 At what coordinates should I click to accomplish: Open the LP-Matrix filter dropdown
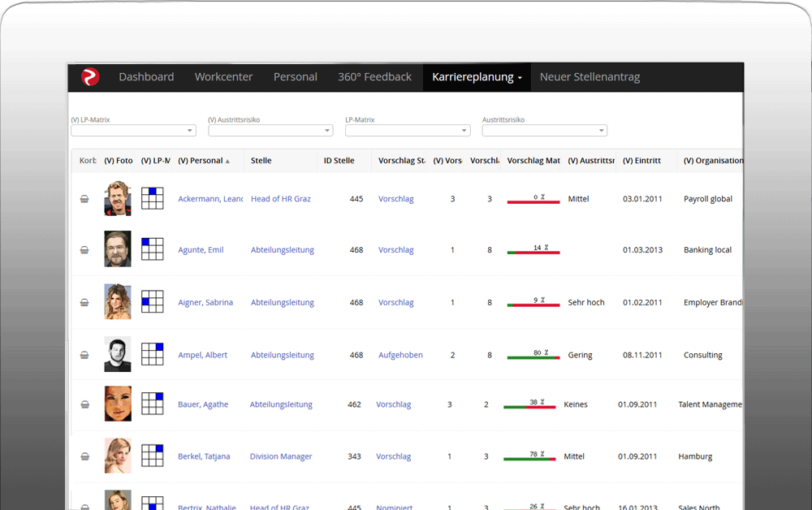pos(408,131)
